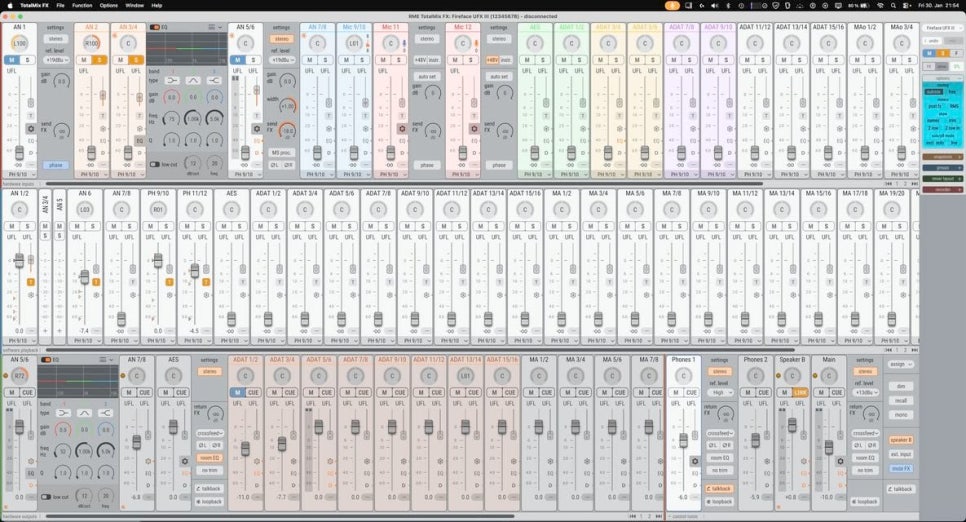Select the bell EQ band type icon

point(193,78)
